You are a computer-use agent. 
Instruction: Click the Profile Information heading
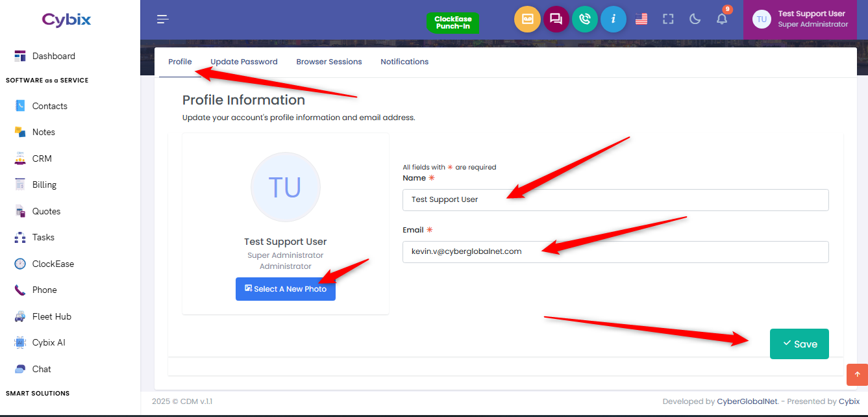tap(243, 100)
